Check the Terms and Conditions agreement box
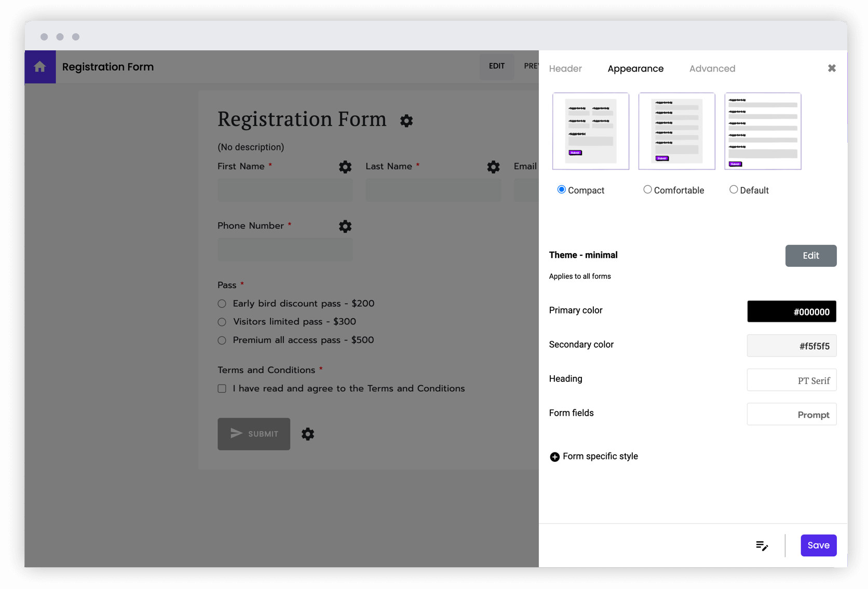The image size is (868, 589). point(222,388)
